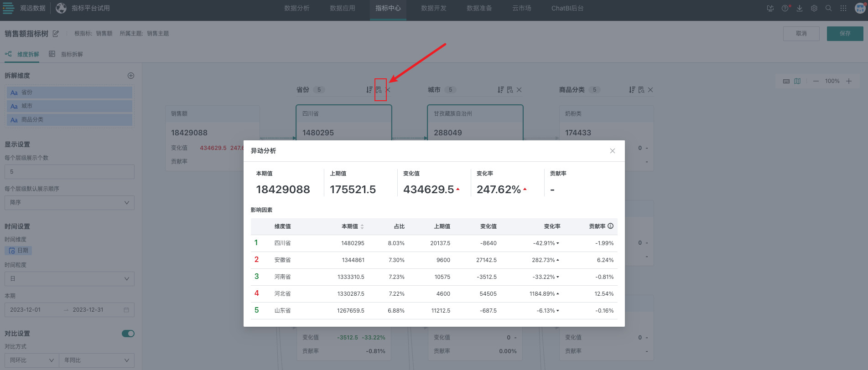Open the 数据分析 menu
This screenshot has width=868, height=370.
coord(296,8)
